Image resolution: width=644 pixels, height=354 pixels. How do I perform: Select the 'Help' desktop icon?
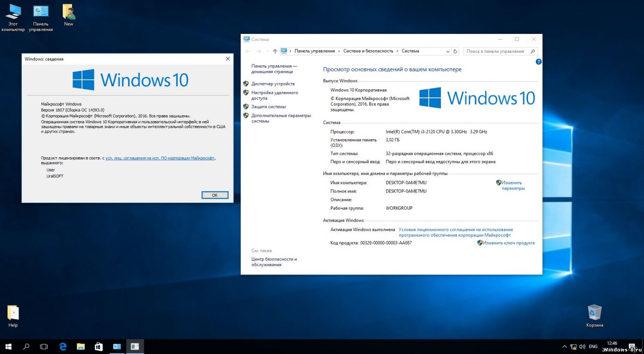click(x=13, y=316)
